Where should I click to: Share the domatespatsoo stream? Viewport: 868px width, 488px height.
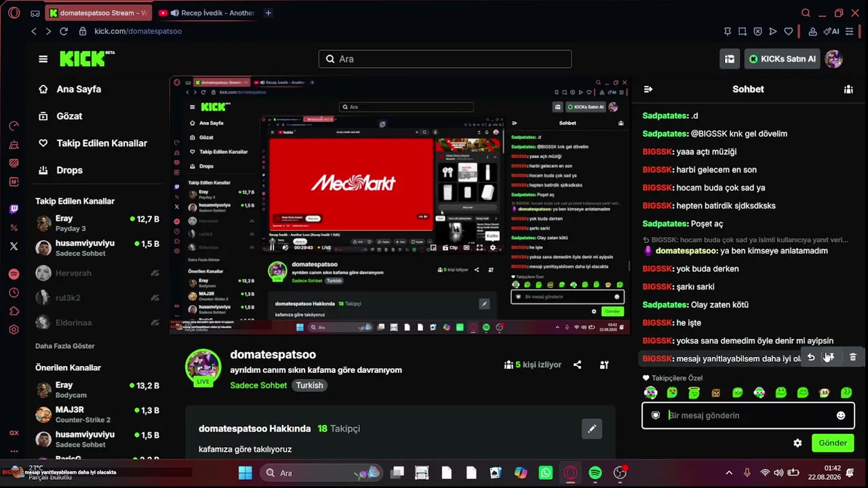[577, 365]
